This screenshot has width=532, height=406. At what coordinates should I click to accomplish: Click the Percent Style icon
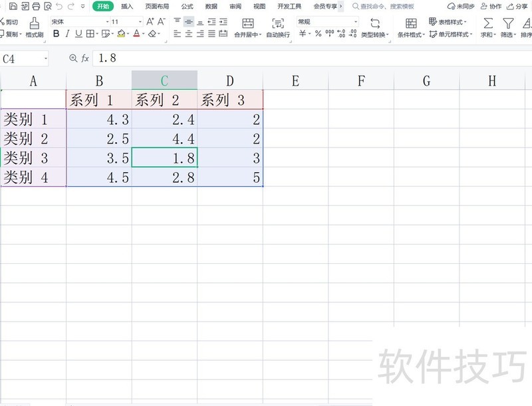tap(318, 34)
